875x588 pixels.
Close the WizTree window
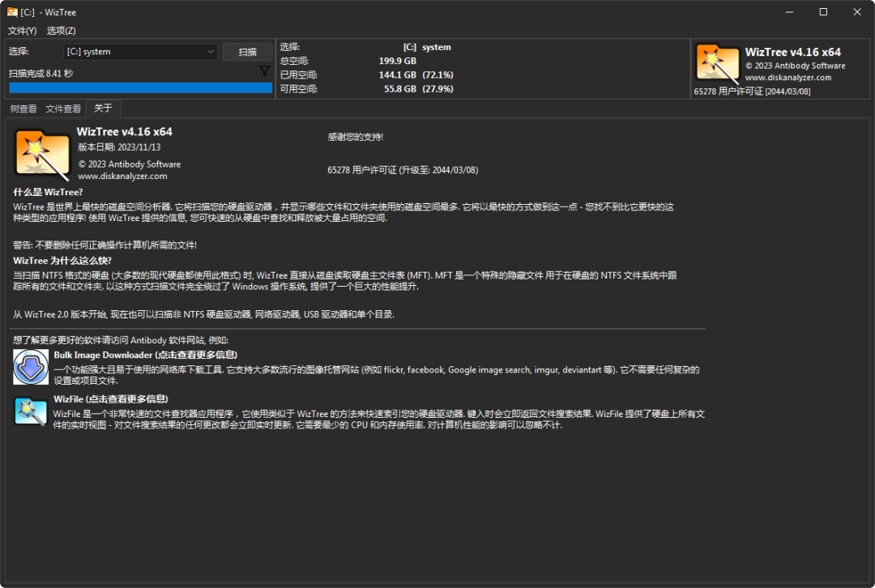[857, 11]
